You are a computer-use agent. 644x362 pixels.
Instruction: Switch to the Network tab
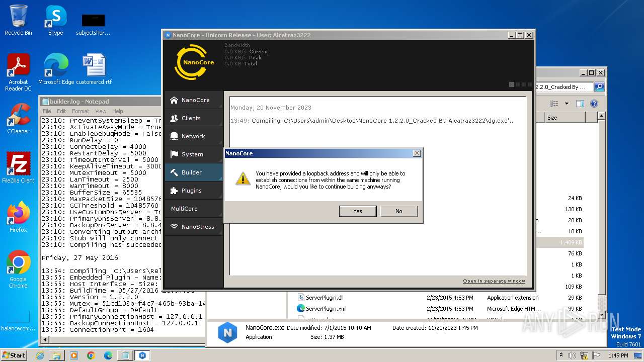[x=194, y=136]
